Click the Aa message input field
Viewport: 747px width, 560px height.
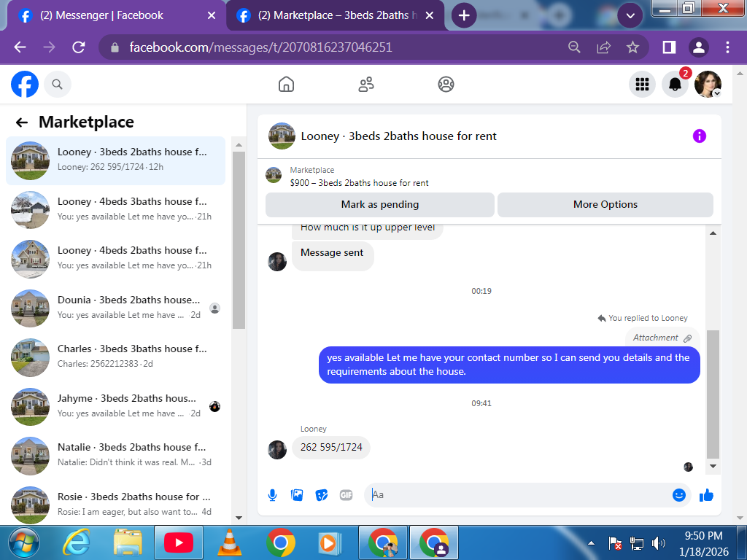pos(517,495)
